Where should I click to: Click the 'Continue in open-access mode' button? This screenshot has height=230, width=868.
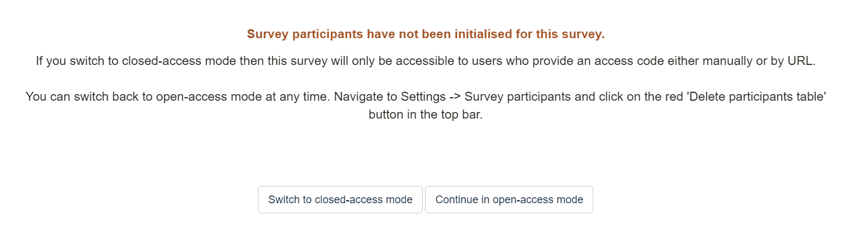pos(509,200)
